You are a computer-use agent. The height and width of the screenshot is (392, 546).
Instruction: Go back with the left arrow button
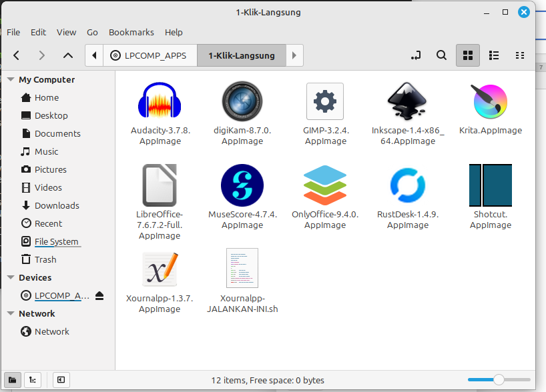[17, 55]
